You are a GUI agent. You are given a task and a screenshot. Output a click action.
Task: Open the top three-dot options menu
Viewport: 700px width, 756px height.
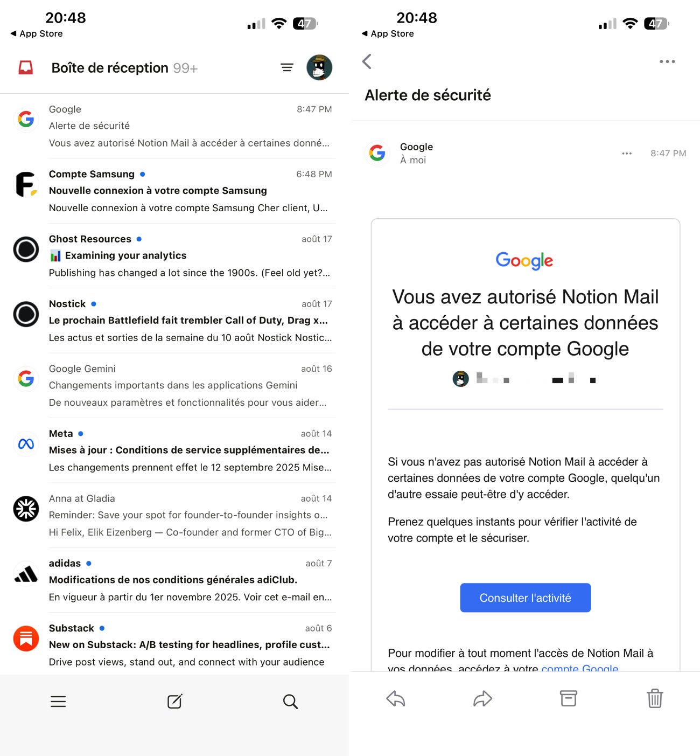[x=667, y=61]
